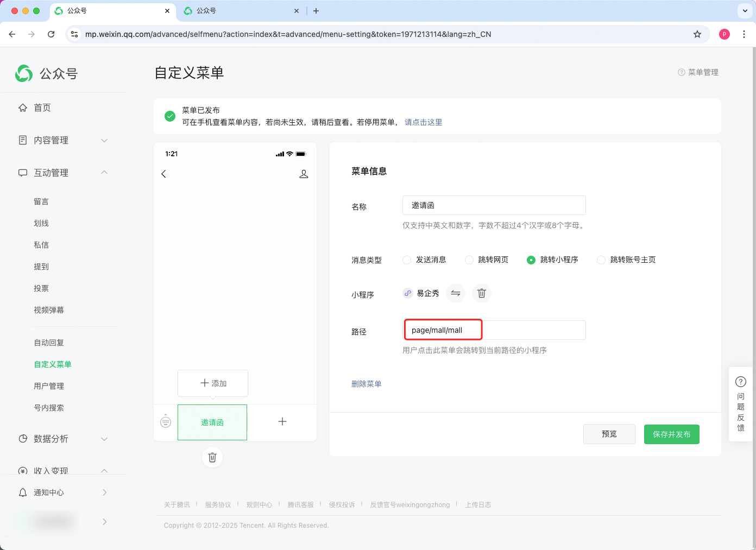
Task: Click the keyboard toggle icon in phone preview
Action: click(166, 421)
